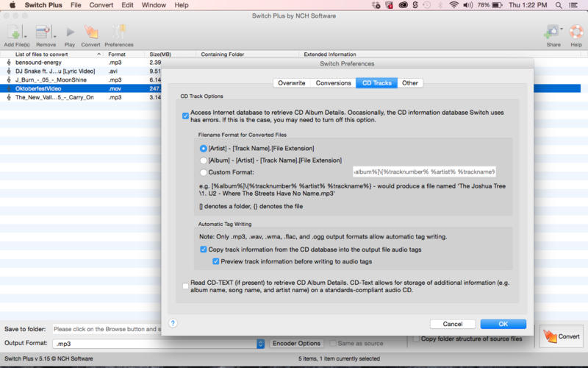Toggle Copy track information to audio tags
588x368 pixels.
point(204,250)
